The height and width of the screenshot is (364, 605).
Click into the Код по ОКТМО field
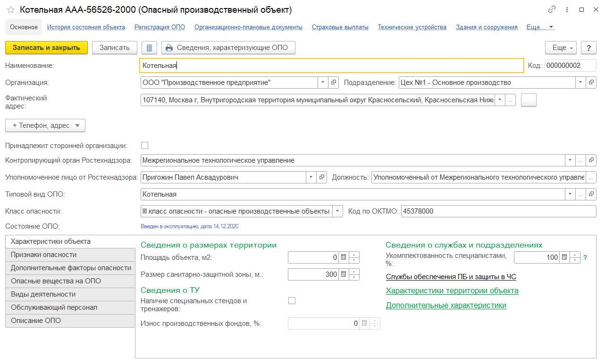498,211
